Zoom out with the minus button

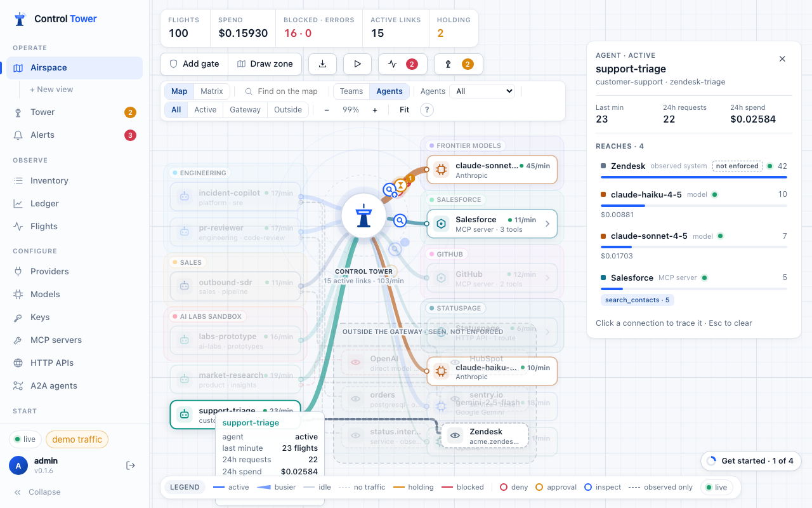(x=327, y=110)
